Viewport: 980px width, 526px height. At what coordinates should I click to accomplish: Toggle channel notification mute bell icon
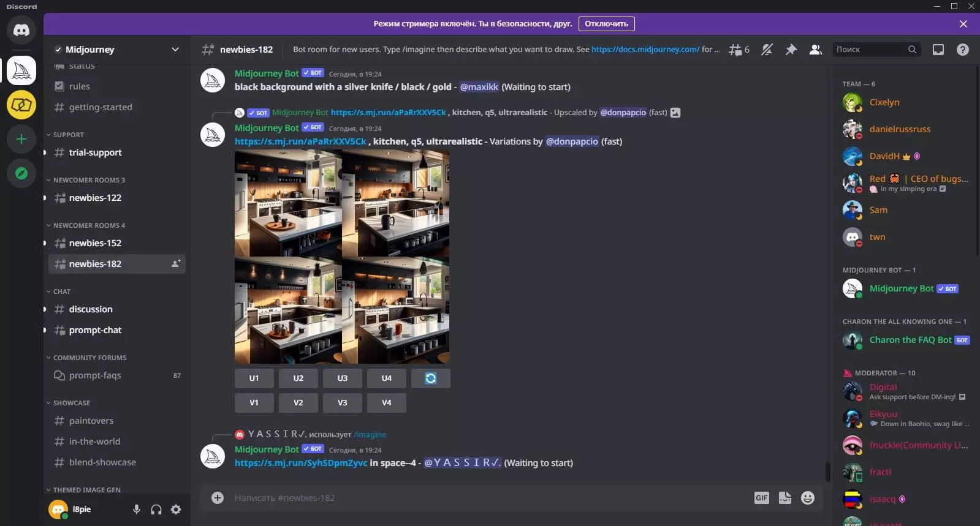pyautogui.click(x=767, y=50)
